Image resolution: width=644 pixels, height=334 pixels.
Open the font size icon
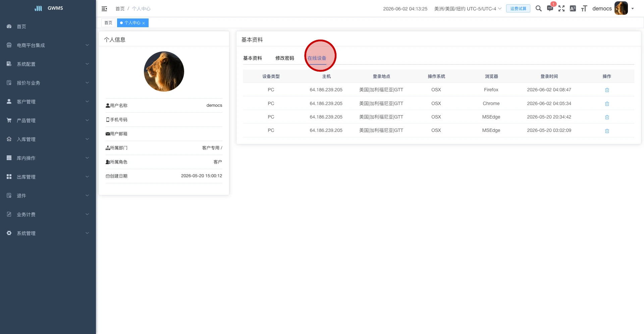[584, 8]
